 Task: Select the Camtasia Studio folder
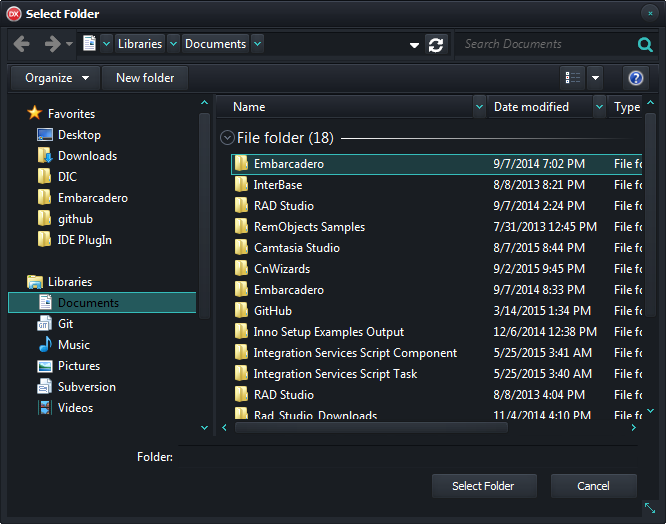[x=296, y=248]
